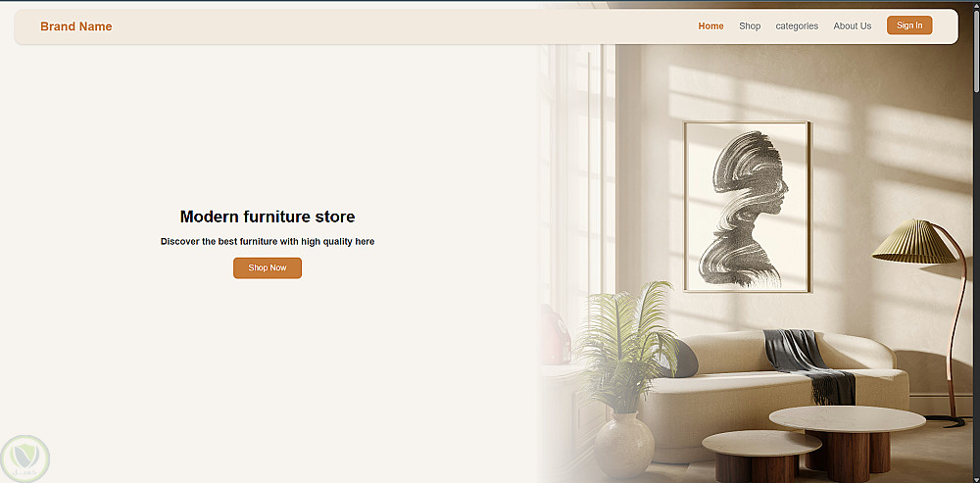Click the curved beige sofa
The height and width of the screenshot is (483, 980).
775,394
